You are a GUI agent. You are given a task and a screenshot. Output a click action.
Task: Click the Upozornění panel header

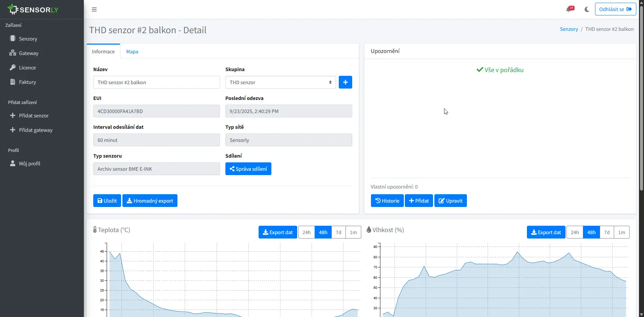click(500, 51)
